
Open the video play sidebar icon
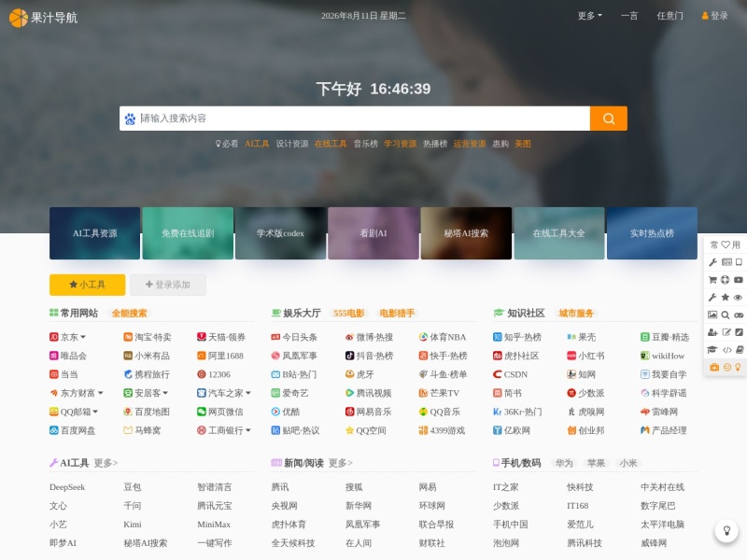pos(739,279)
